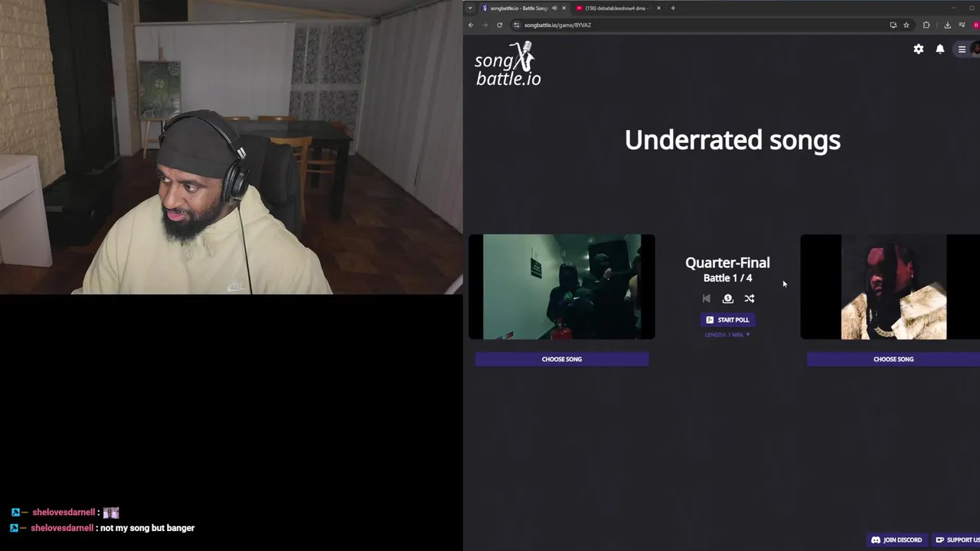Screen dimensions: 980x551
Task: Open the media control icon in toolbar
Action: coord(962,25)
